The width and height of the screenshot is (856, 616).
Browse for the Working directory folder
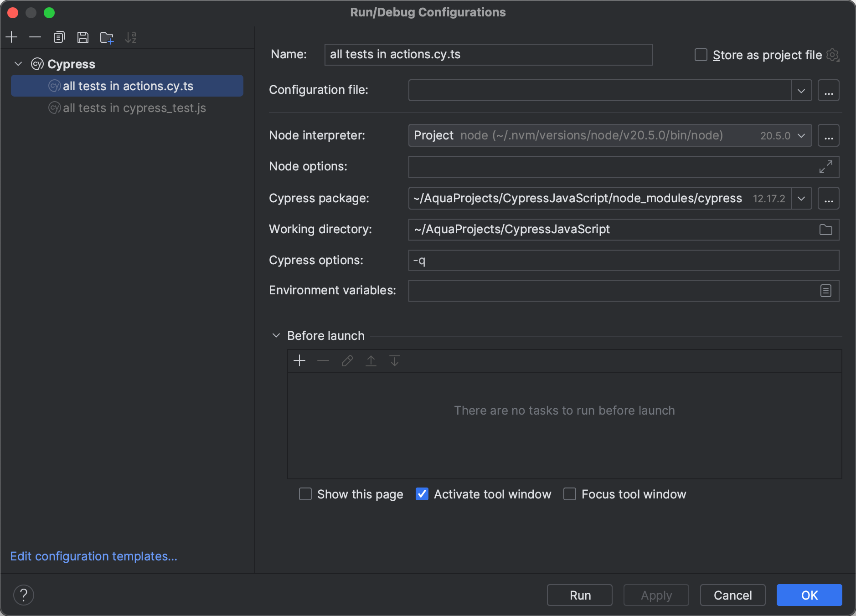tap(825, 230)
